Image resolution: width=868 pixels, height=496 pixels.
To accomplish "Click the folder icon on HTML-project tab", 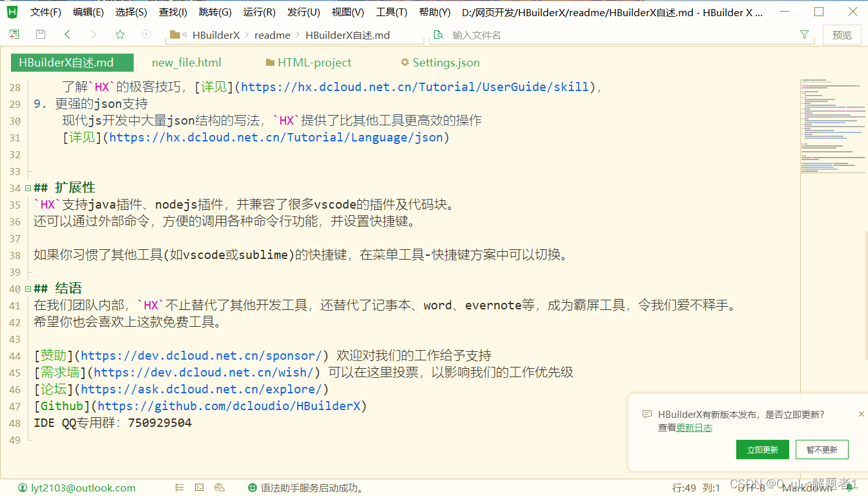I will click(x=271, y=63).
